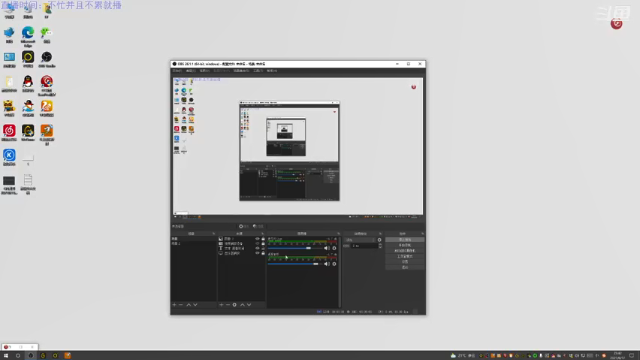Remove the selected scene with the minus icon

click(181, 305)
